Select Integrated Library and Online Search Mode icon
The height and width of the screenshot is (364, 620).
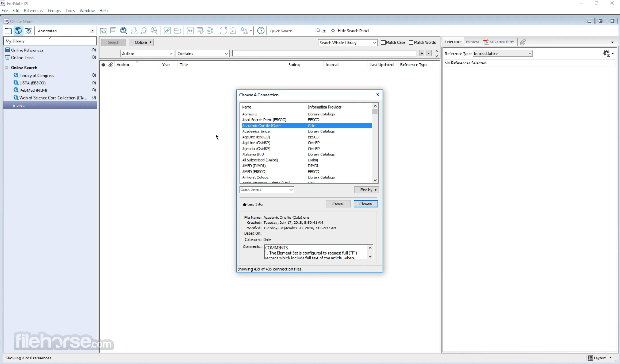coord(28,31)
